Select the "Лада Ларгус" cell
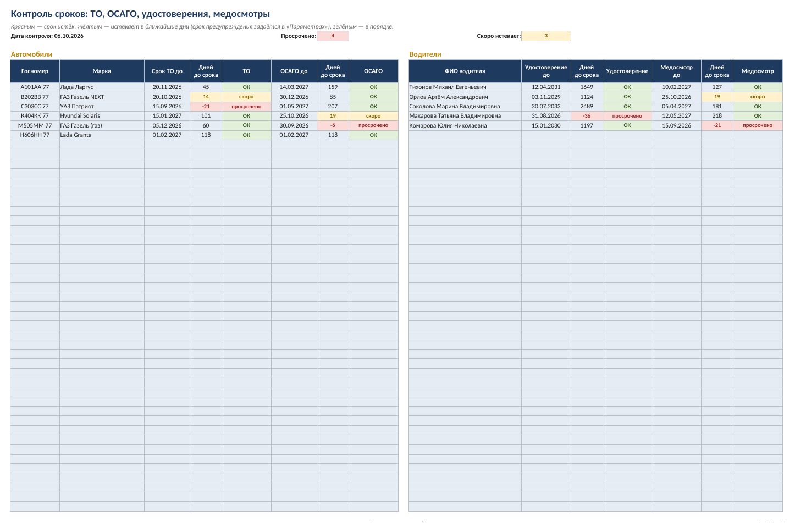 tap(102, 87)
